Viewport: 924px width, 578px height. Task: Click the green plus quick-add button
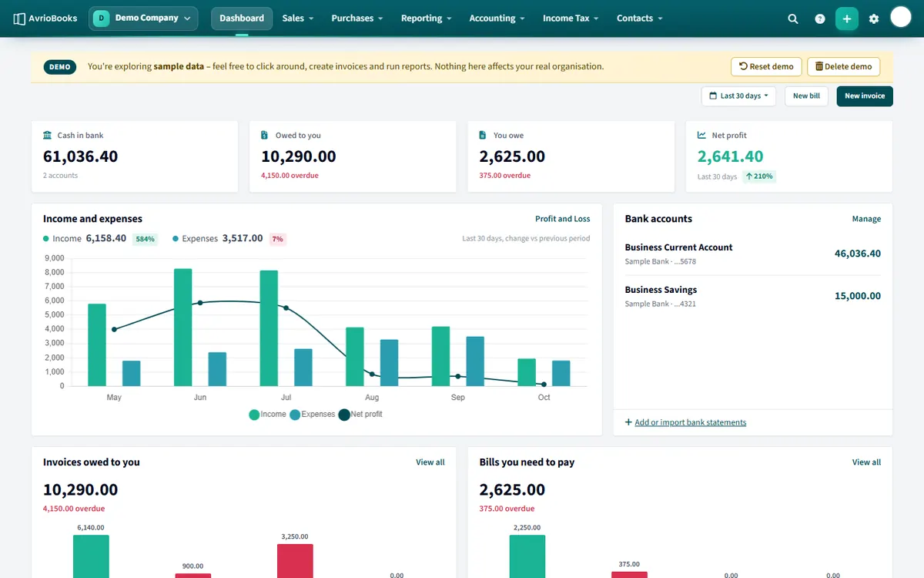pyautogui.click(x=847, y=18)
